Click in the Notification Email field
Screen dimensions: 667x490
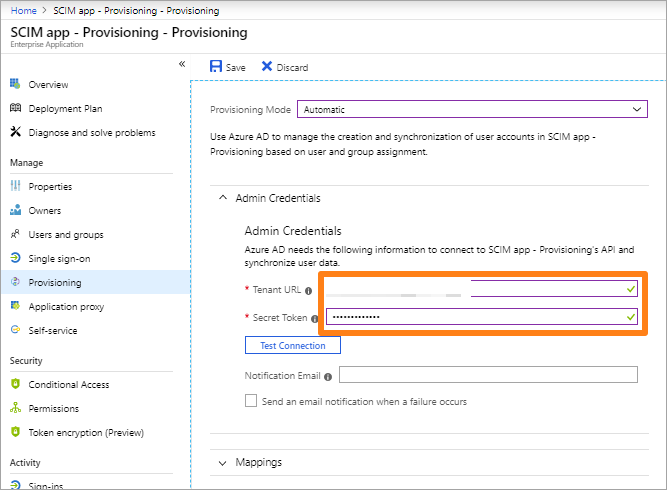488,374
